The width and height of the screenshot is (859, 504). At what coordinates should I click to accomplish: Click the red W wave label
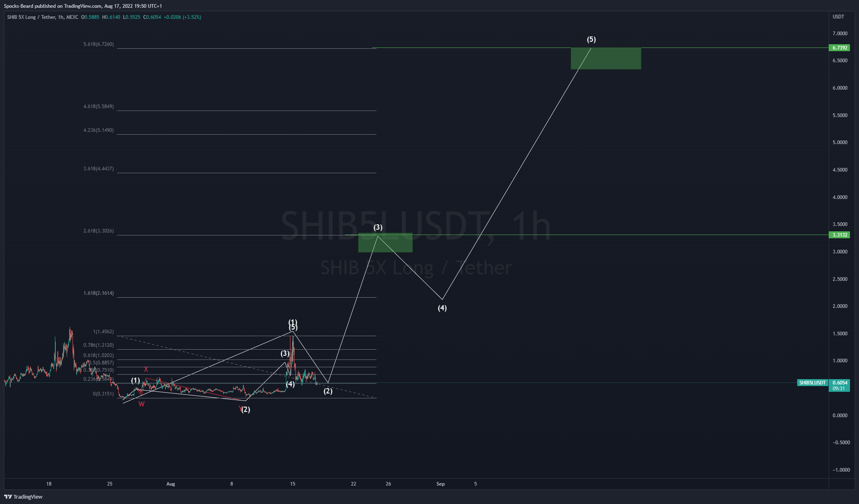(141, 404)
